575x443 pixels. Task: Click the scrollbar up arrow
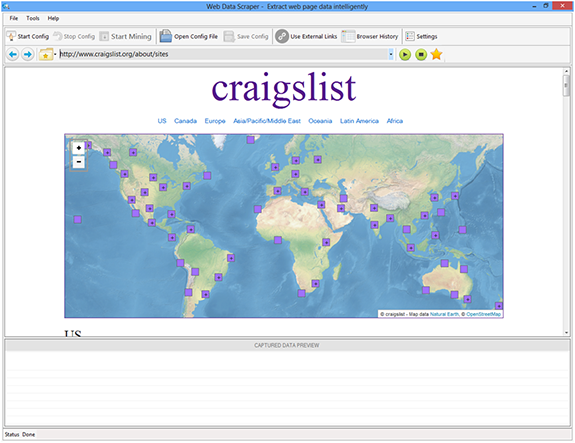tap(566, 71)
